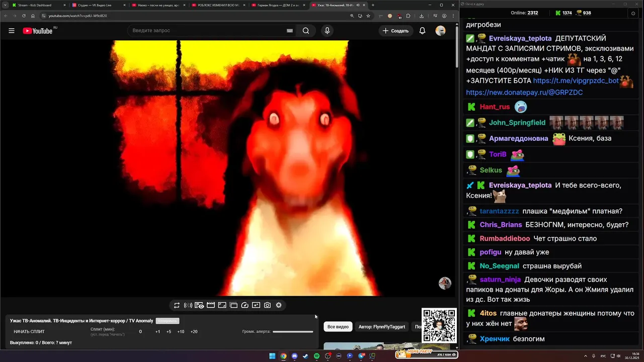
Task: Click username saturn_ninja in chat
Action: [x=500, y=280]
